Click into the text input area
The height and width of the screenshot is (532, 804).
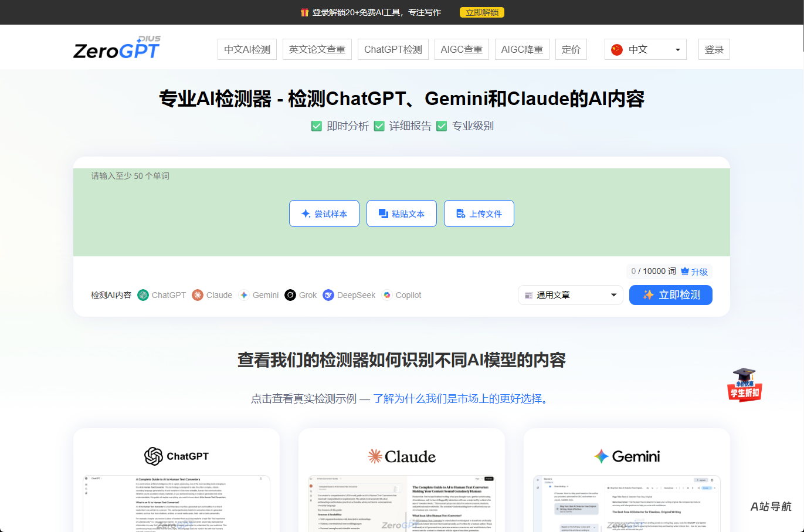[x=402, y=212]
